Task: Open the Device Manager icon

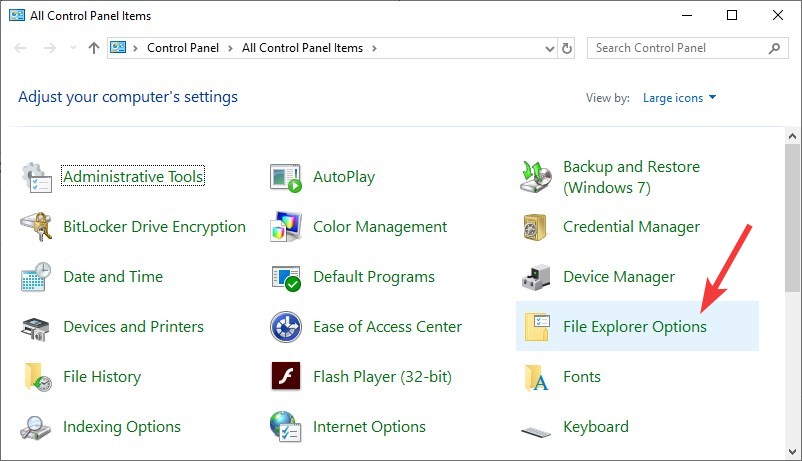Action: point(536,277)
